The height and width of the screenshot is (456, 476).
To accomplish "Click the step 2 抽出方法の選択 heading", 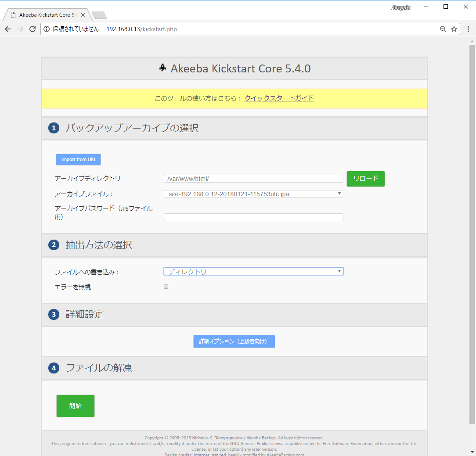I will [x=99, y=245].
